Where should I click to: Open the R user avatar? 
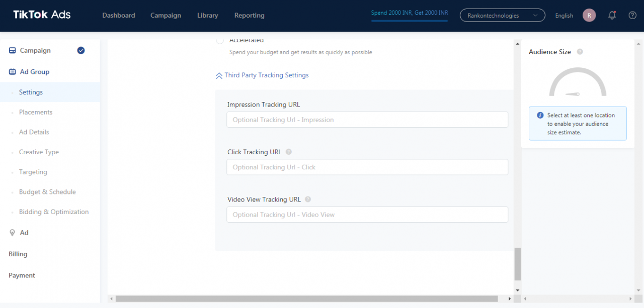point(589,16)
